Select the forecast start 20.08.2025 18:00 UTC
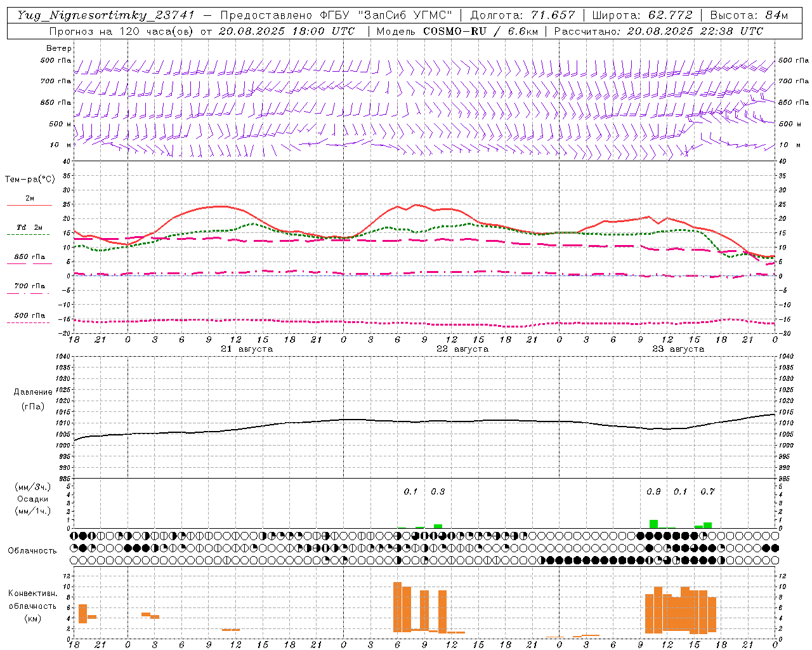 (286, 31)
